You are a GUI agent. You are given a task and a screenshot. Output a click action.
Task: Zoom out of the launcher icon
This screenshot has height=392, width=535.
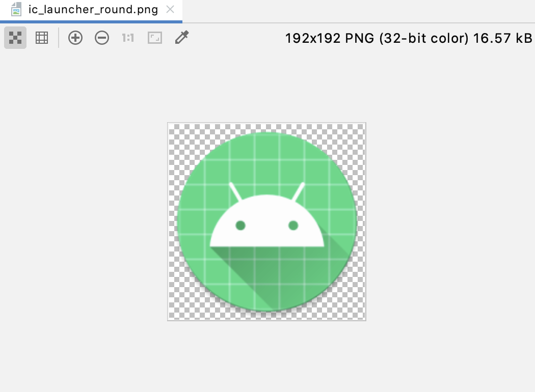pos(101,38)
